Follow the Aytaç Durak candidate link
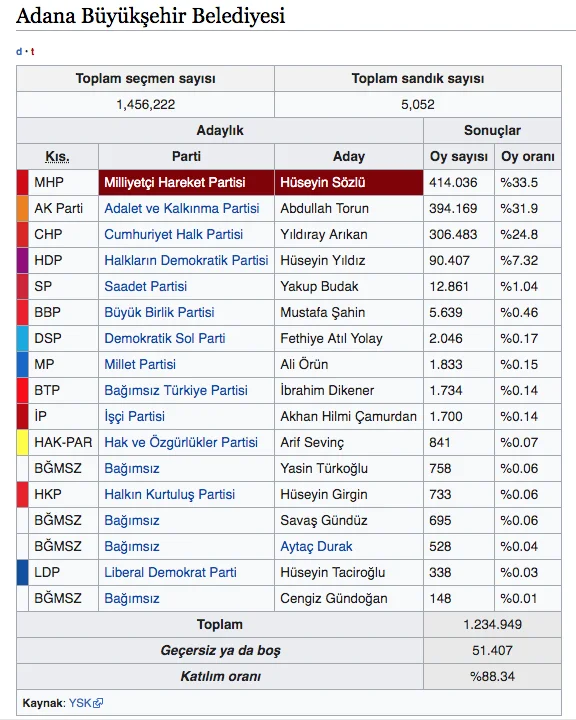 (x=316, y=546)
